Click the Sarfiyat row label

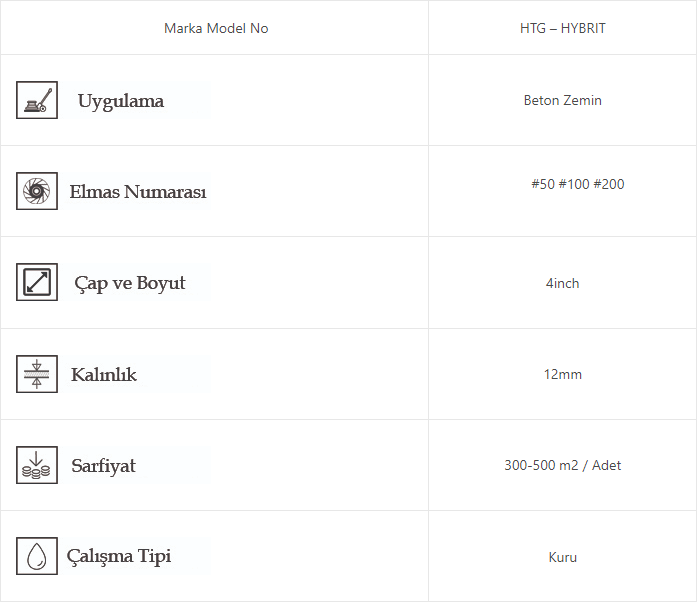[x=104, y=466]
